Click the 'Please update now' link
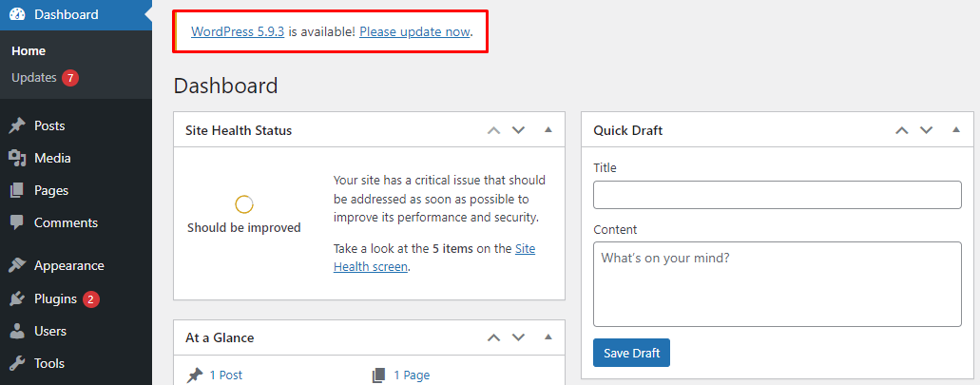Screen dimensions: 980x385 tap(414, 31)
